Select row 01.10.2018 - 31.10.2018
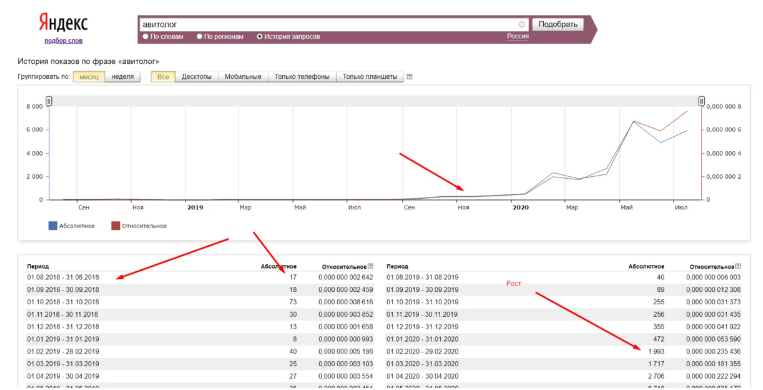The width and height of the screenshot is (763, 390). pyautogui.click(x=200, y=302)
